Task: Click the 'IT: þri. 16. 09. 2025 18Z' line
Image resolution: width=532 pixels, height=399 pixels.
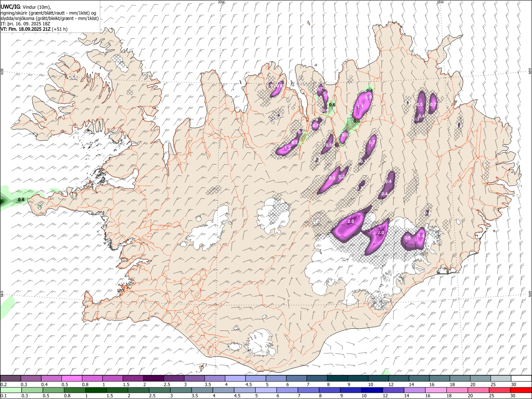Action: 25,24
